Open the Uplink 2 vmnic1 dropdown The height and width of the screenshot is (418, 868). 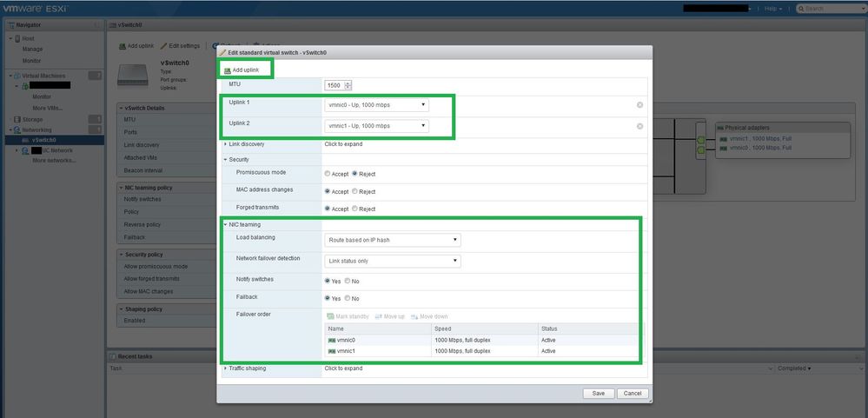click(376, 126)
